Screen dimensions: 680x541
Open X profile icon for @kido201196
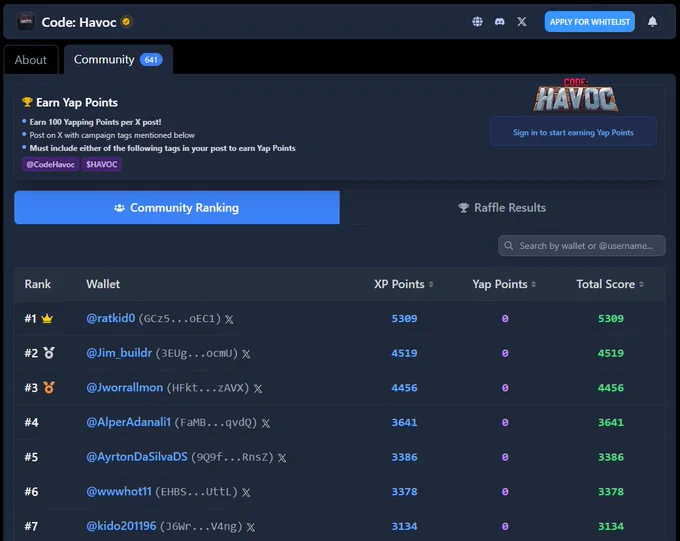[251, 527]
